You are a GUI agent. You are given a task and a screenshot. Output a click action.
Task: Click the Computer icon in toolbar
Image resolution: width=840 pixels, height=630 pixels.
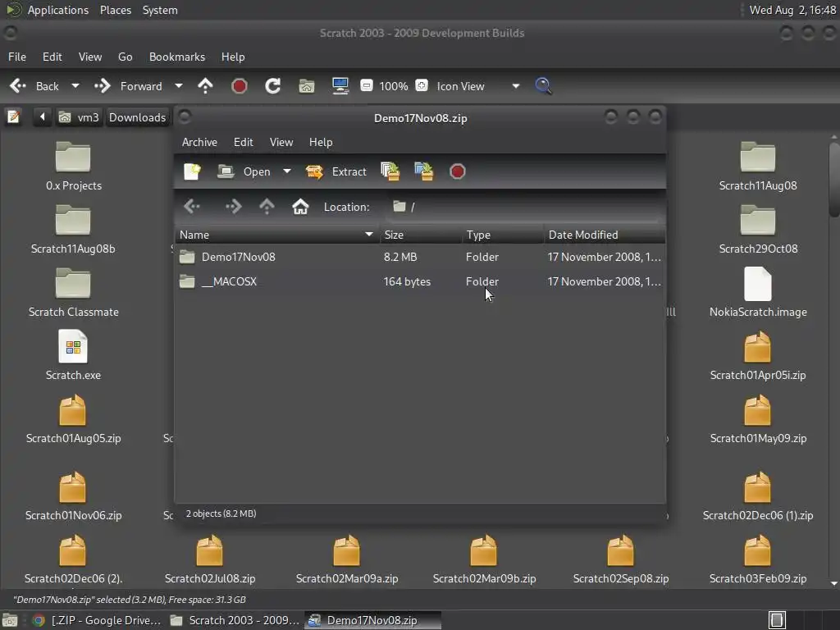[340, 86]
